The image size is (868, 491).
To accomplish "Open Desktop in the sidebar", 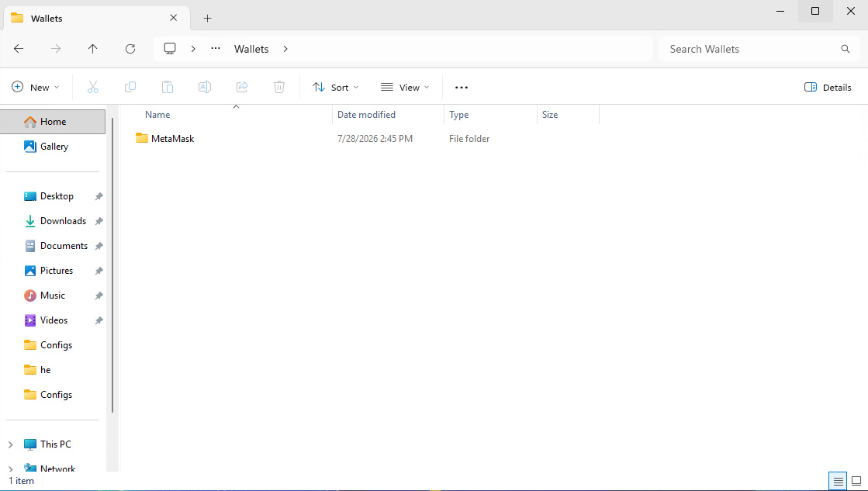I will click(x=57, y=196).
